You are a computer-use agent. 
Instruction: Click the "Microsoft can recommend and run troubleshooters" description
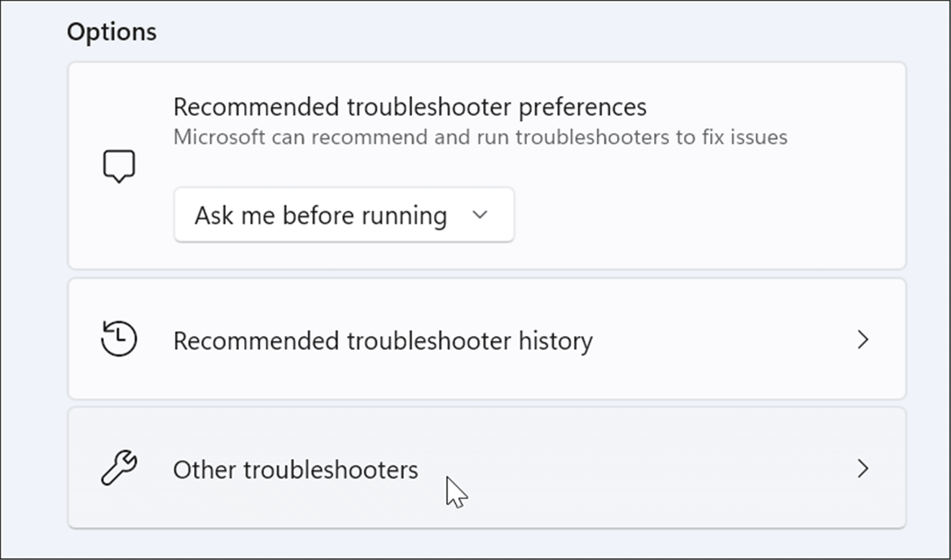coord(480,137)
